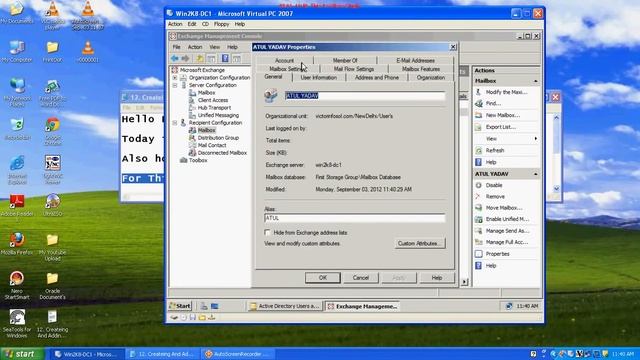
Task: Open UltraISO desktop shortcut
Action: tap(53, 205)
